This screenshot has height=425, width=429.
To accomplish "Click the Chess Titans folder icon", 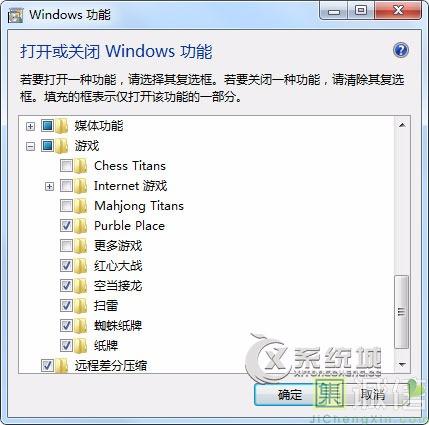I will pyautogui.click(x=81, y=166).
